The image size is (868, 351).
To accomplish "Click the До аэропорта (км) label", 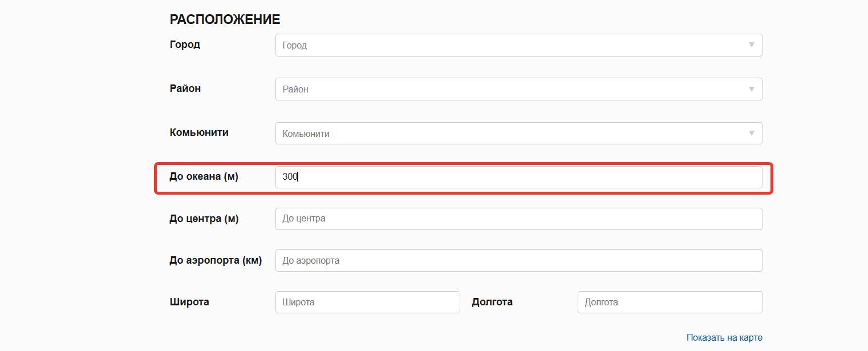I will click(x=216, y=260).
